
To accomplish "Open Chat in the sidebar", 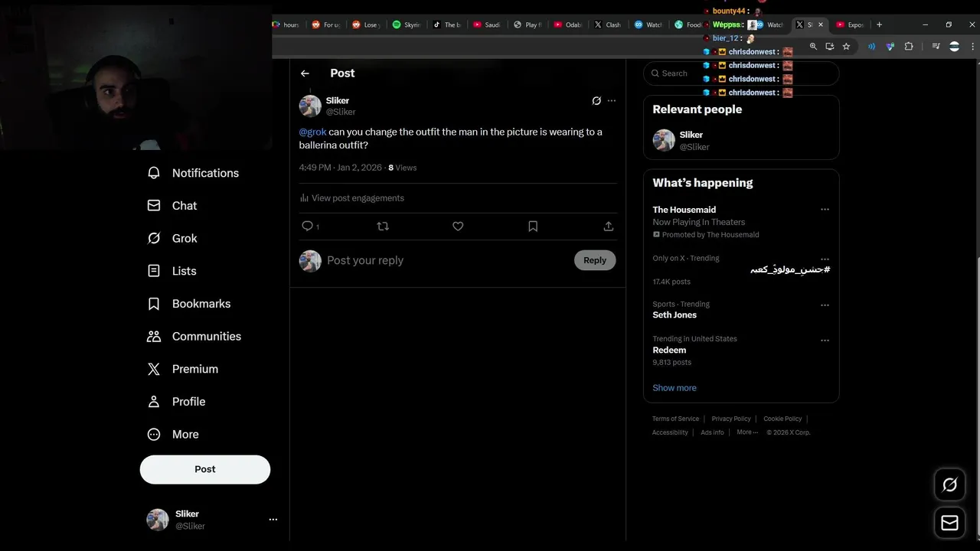I will pyautogui.click(x=172, y=206).
